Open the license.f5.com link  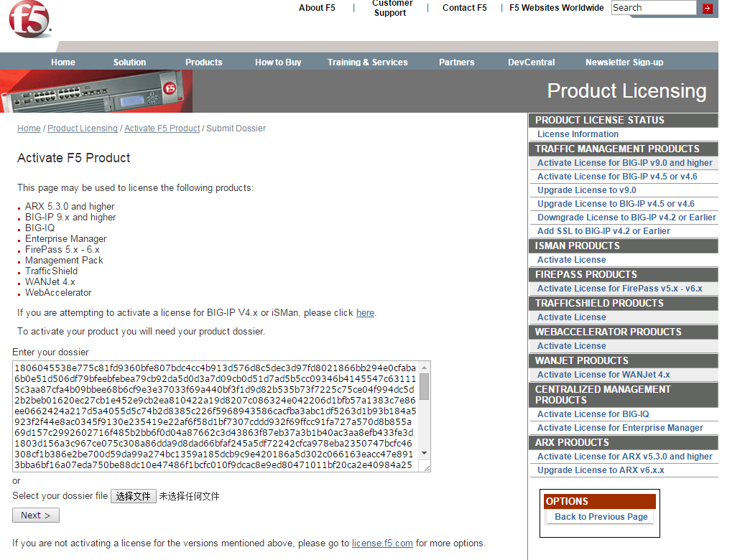coord(382,543)
